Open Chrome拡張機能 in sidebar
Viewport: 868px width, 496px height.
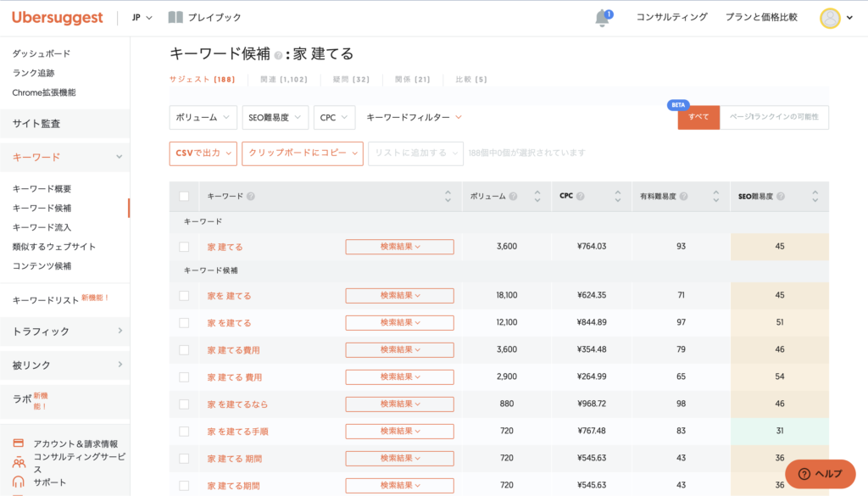(44, 92)
